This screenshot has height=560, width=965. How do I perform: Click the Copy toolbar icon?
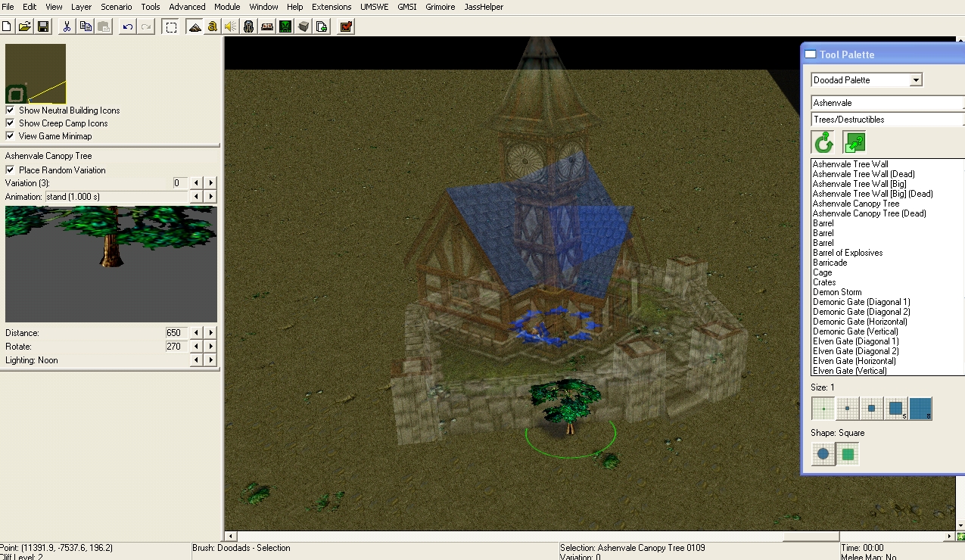86,26
